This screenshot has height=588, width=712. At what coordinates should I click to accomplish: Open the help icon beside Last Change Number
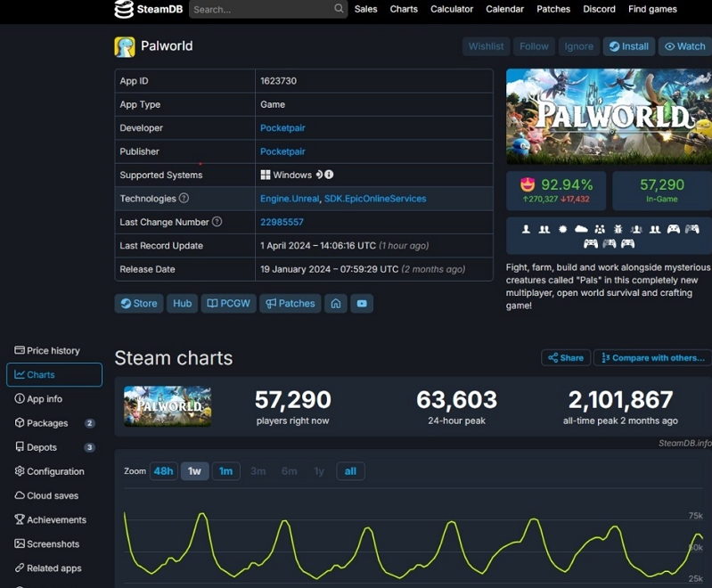tap(217, 222)
